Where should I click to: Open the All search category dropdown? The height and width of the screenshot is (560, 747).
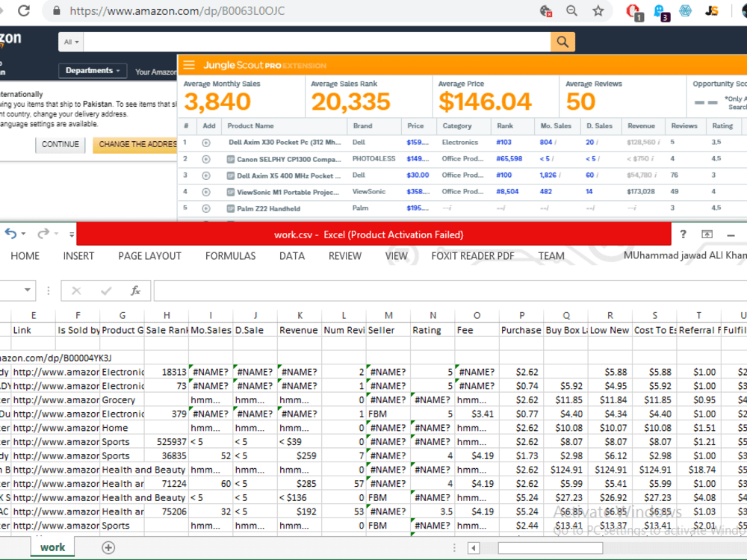pos(71,42)
